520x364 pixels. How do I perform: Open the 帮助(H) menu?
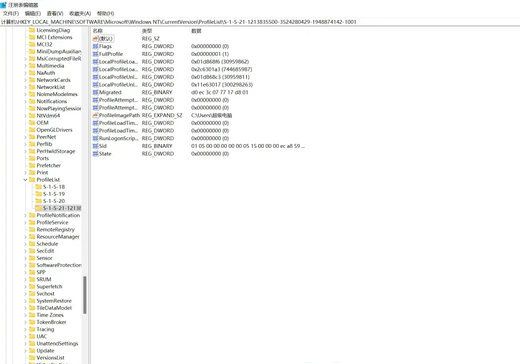pos(105,13)
